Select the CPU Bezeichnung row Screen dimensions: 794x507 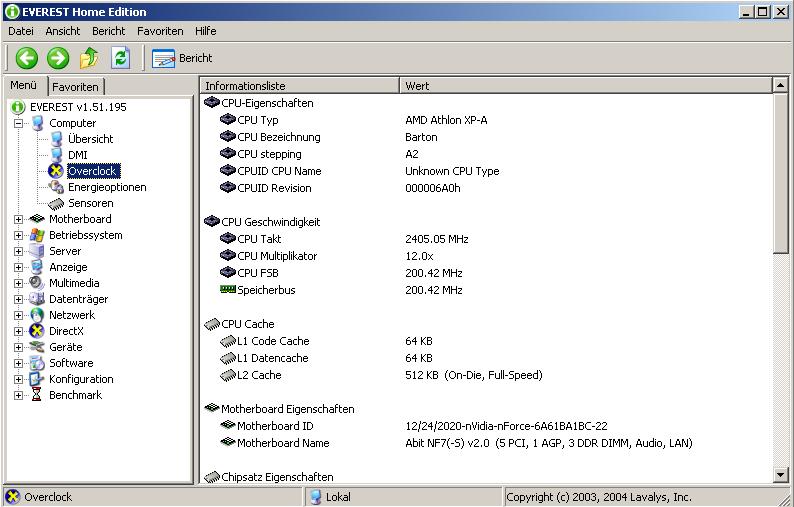pos(487,137)
